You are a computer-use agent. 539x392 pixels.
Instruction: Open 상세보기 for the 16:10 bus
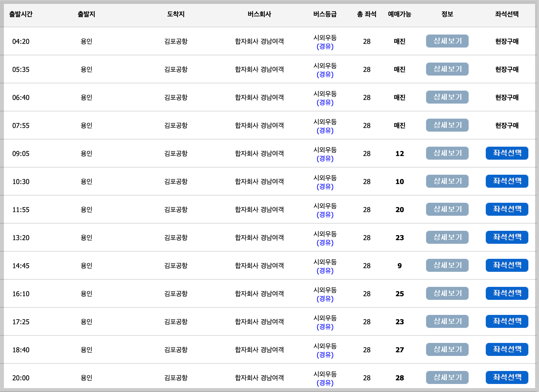point(447,293)
